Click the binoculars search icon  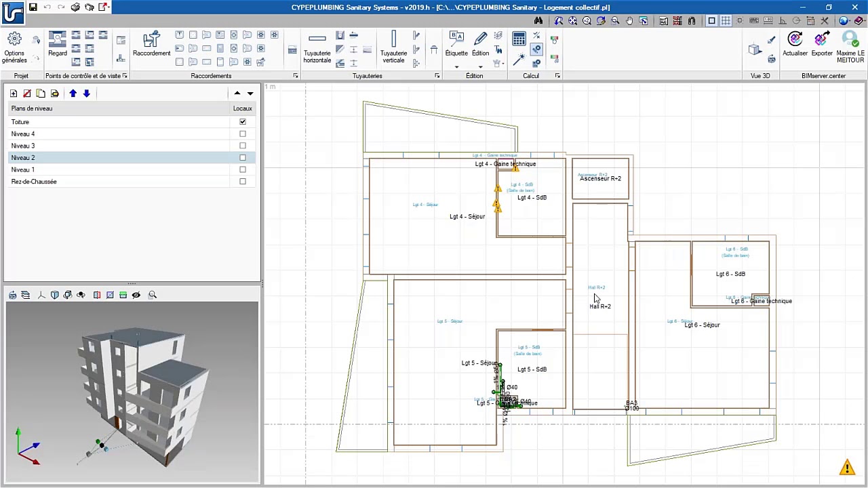538,21
